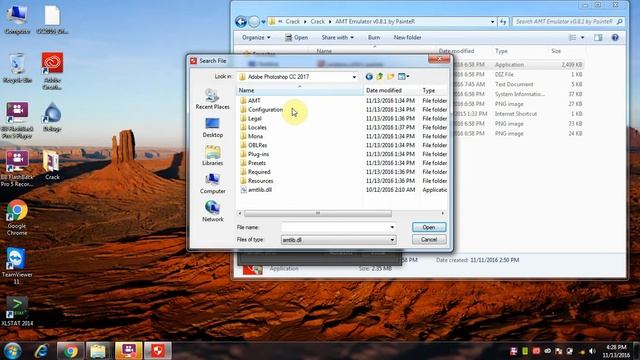640x360 pixels.
Task: Open the Files of type dropdown
Action: [x=392, y=240]
